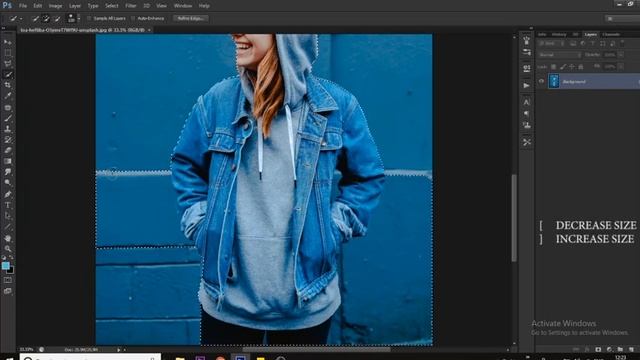Choose Add to selection mode
Image resolution: width=640 pixels, height=360 pixels.
(x=46, y=18)
